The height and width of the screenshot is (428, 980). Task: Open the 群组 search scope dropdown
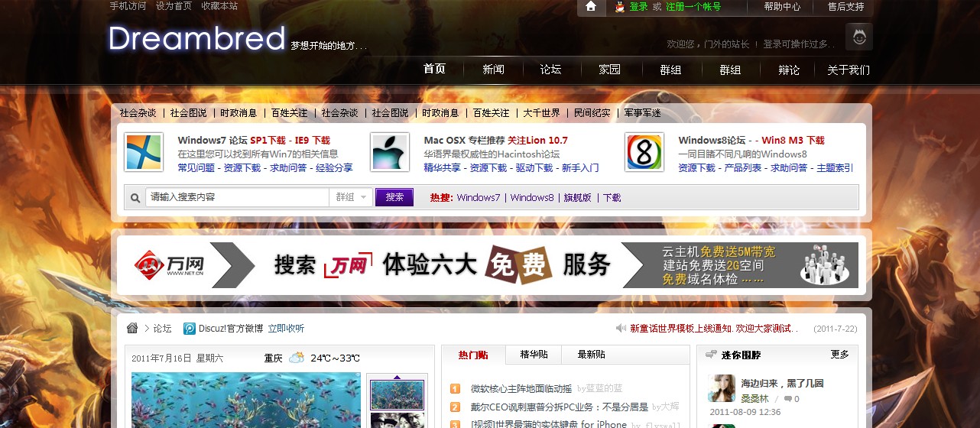coord(352,197)
